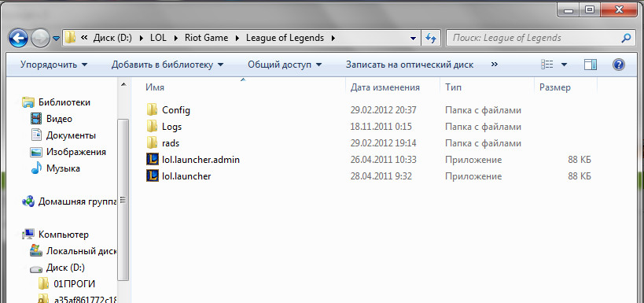The width and height of the screenshot is (644, 303).
Task: Navigate to Диск (D:) breadcrumb
Action: point(112,39)
